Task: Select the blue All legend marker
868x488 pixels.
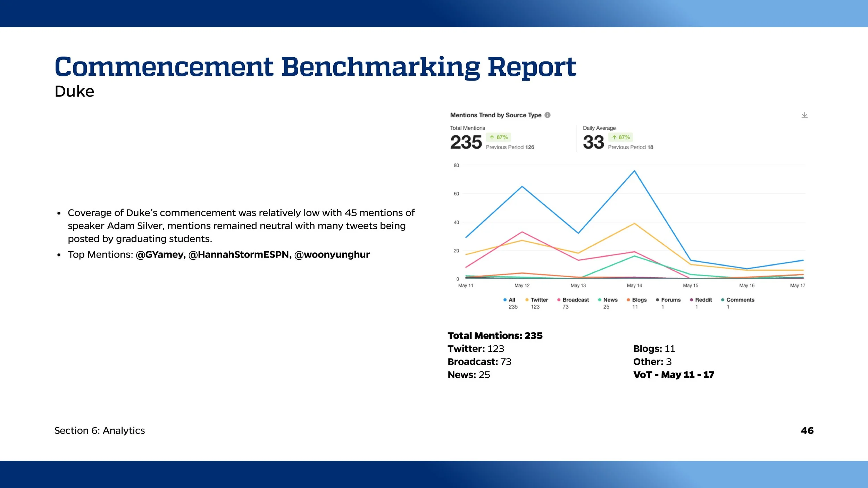Action: point(504,300)
